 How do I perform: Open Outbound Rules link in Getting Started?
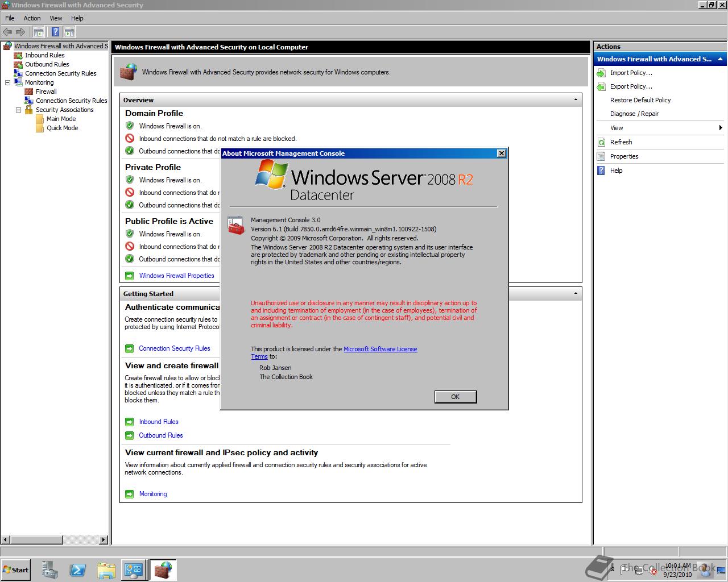161,435
